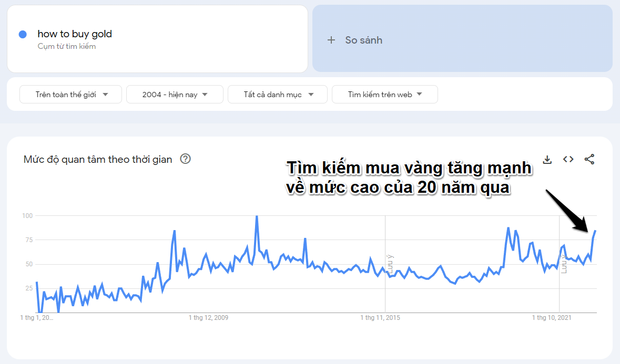This screenshot has height=364, width=620.
Task: Click the chart peak at value 100
Action: 257,216
